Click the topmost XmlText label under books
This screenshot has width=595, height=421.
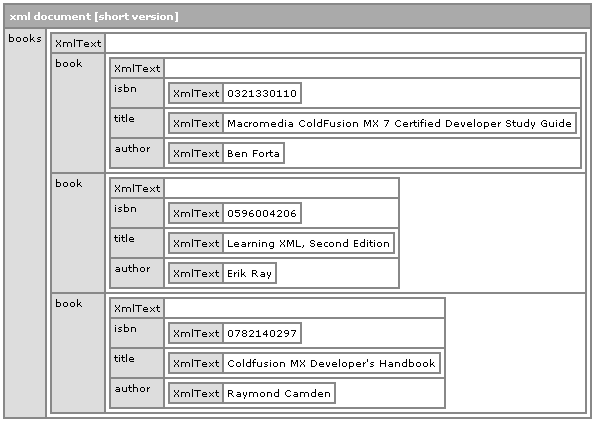pos(78,43)
